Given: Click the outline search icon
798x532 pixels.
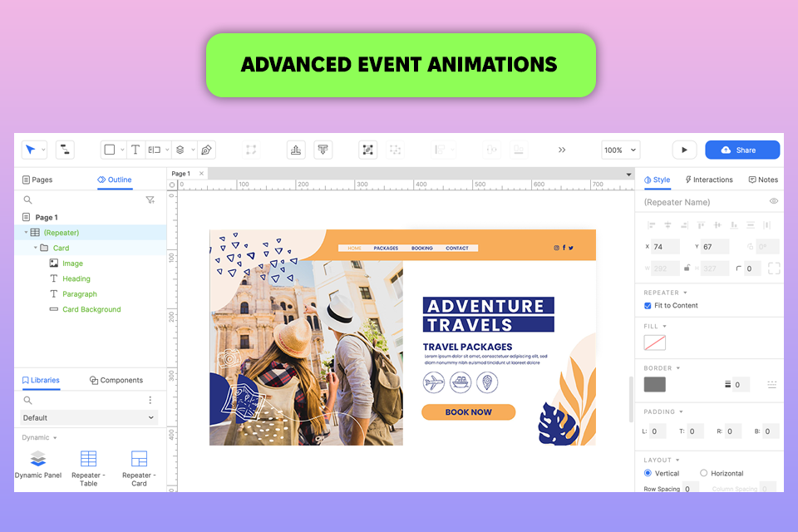Looking at the screenshot, I should click(28, 200).
